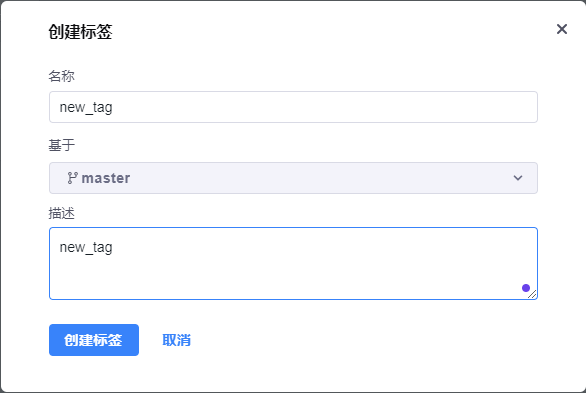Submit with the blue 创建标签 button
This screenshot has height=393, width=586.
[94, 340]
